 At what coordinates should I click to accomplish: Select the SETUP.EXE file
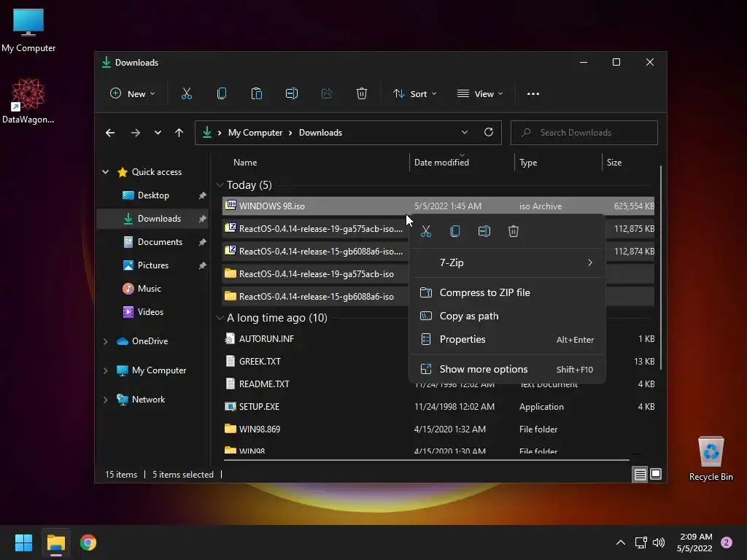pos(438,407)
